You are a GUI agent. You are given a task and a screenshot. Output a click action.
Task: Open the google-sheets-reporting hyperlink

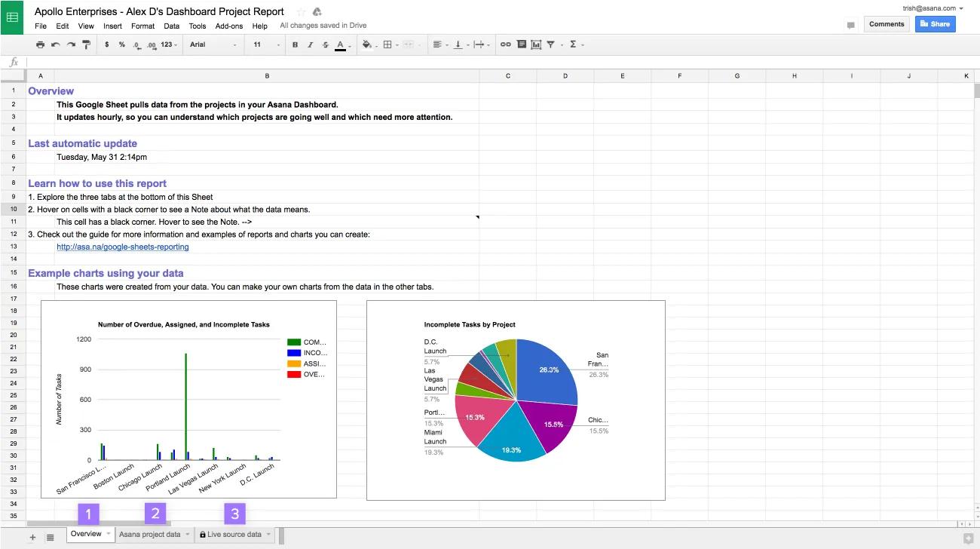coord(122,247)
